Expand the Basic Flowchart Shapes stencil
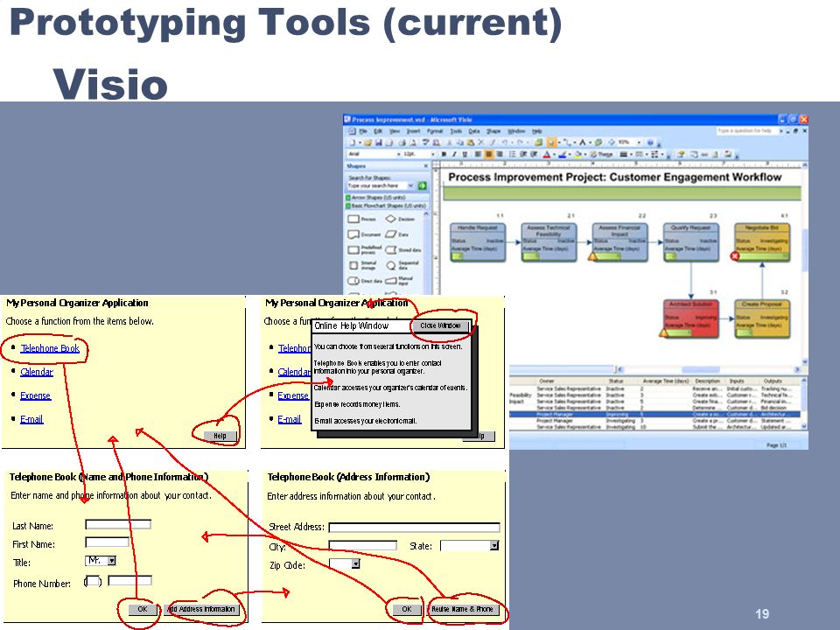Viewport: 840px width, 630px height. 386,206
